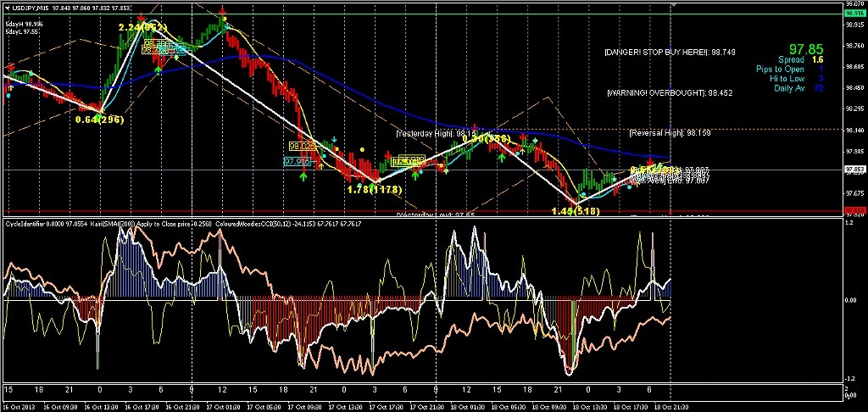Image resolution: width=868 pixels, height=412 pixels.
Task: Click the red 97.550 price axis tag
Action: click(855, 211)
